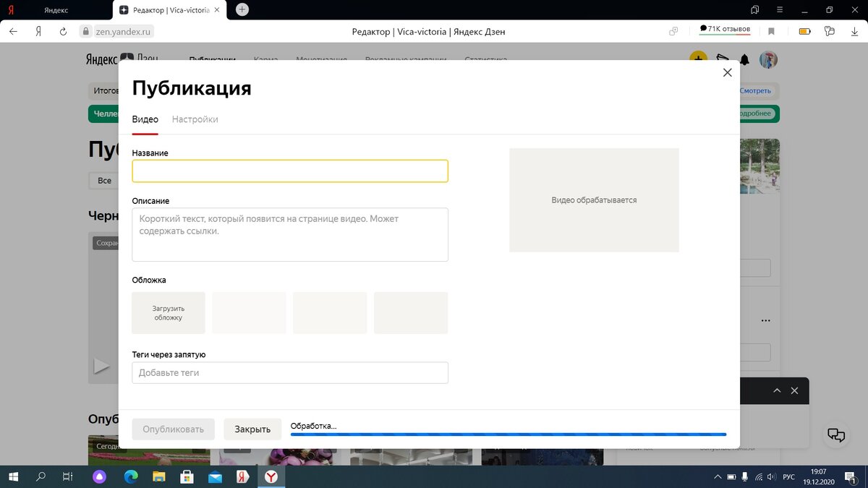Open a new browser tab with plus
Screen dimensions: 868x488
[x=242, y=9]
